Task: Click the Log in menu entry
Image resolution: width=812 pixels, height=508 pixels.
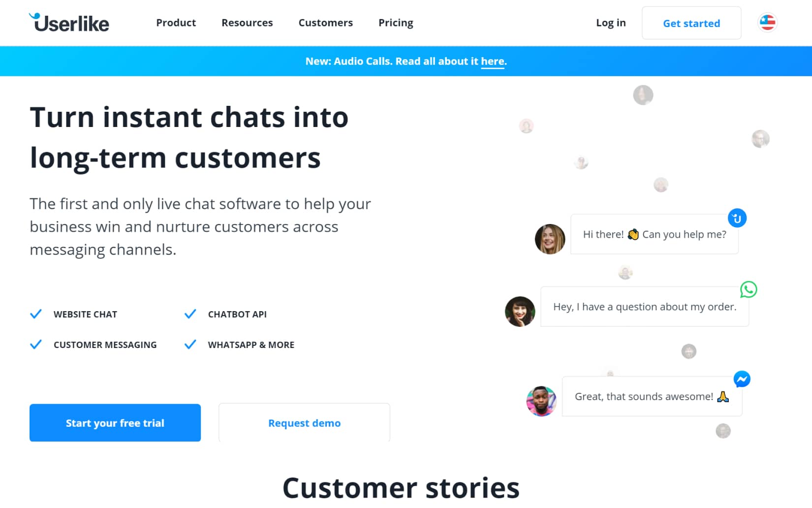Action: click(611, 23)
